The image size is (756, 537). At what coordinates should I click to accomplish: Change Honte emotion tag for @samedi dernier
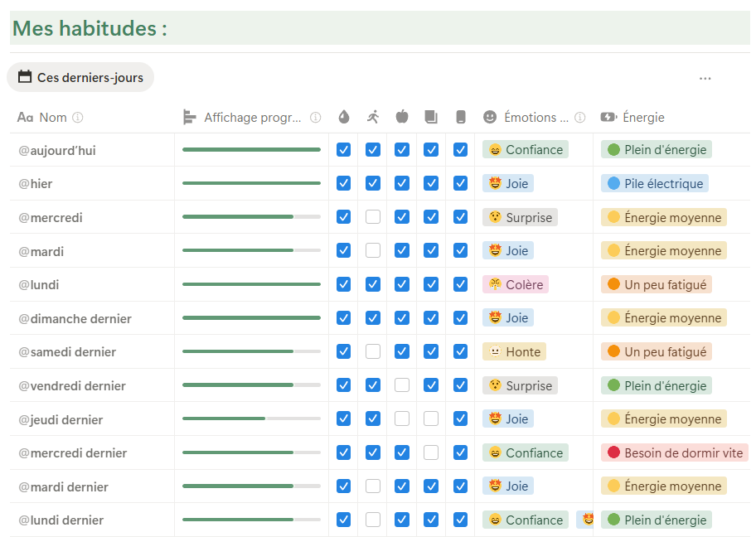click(515, 352)
